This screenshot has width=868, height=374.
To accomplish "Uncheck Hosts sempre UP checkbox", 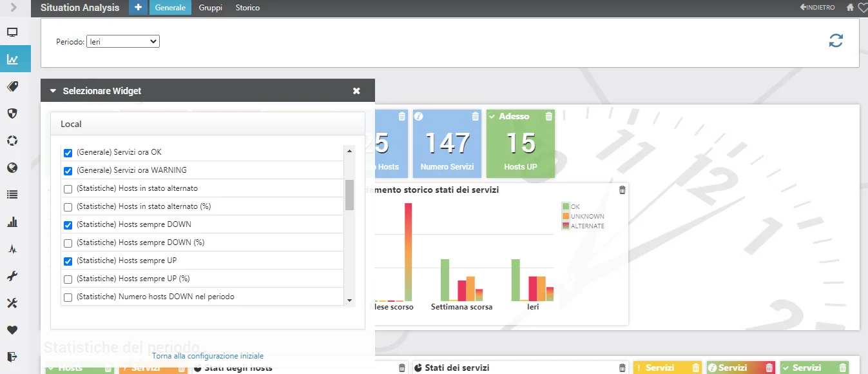I will (x=68, y=261).
